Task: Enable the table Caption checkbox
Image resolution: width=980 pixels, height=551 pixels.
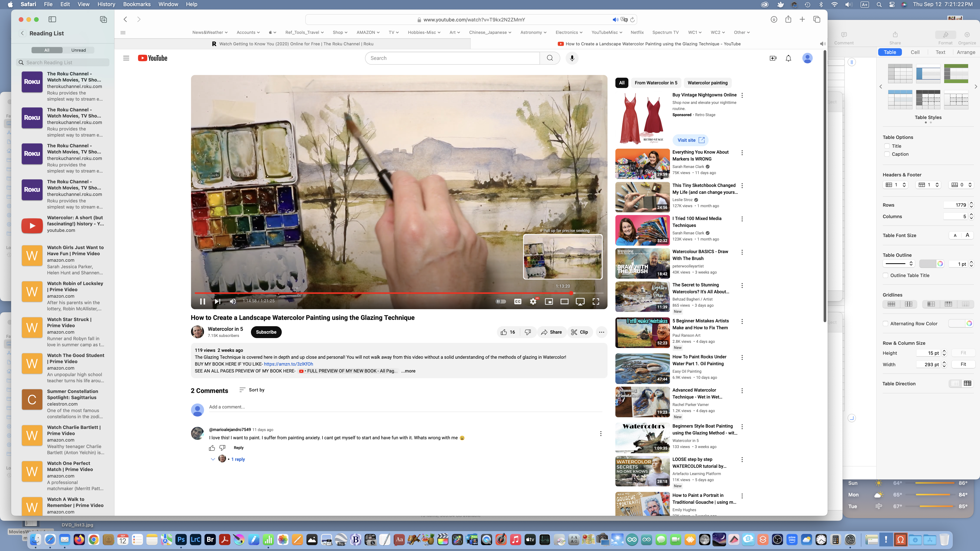Action: (887, 154)
